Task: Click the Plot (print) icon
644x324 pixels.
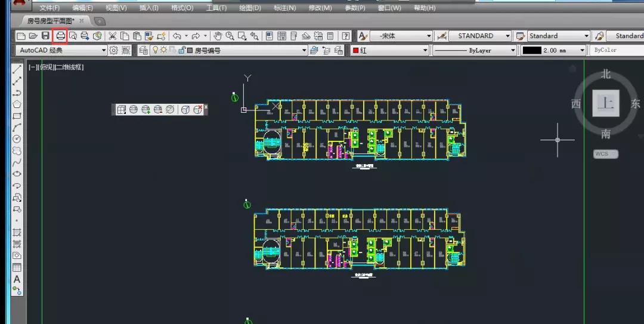Action: (60, 36)
